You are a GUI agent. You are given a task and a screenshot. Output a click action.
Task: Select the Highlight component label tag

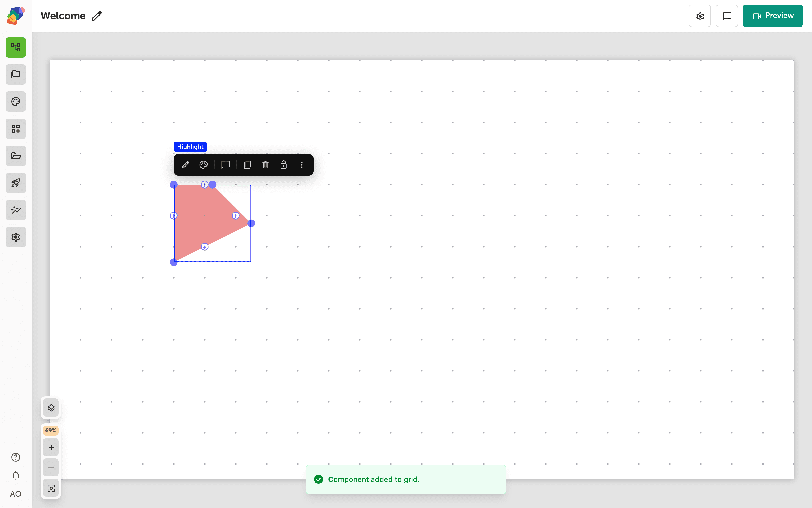click(190, 147)
